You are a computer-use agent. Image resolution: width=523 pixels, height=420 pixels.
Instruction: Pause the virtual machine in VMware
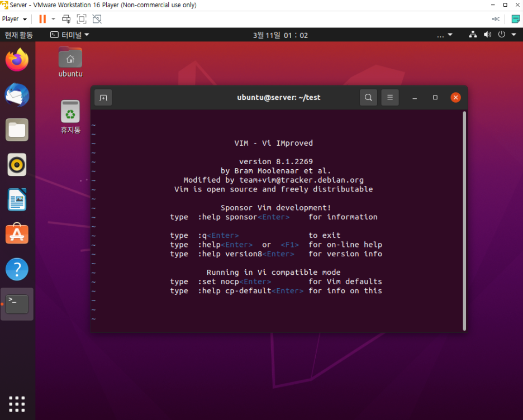pos(42,19)
